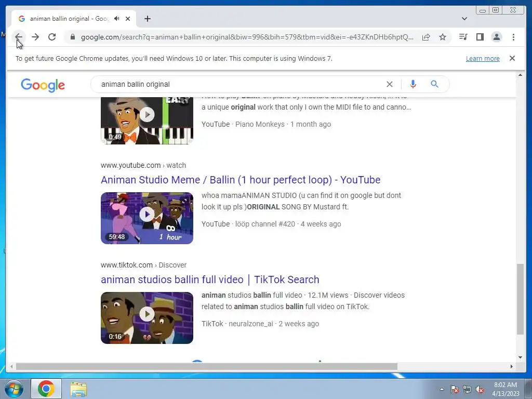This screenshot has width=532, height=399.
Task: Go back to the previous page
Action: click(19, 37)
